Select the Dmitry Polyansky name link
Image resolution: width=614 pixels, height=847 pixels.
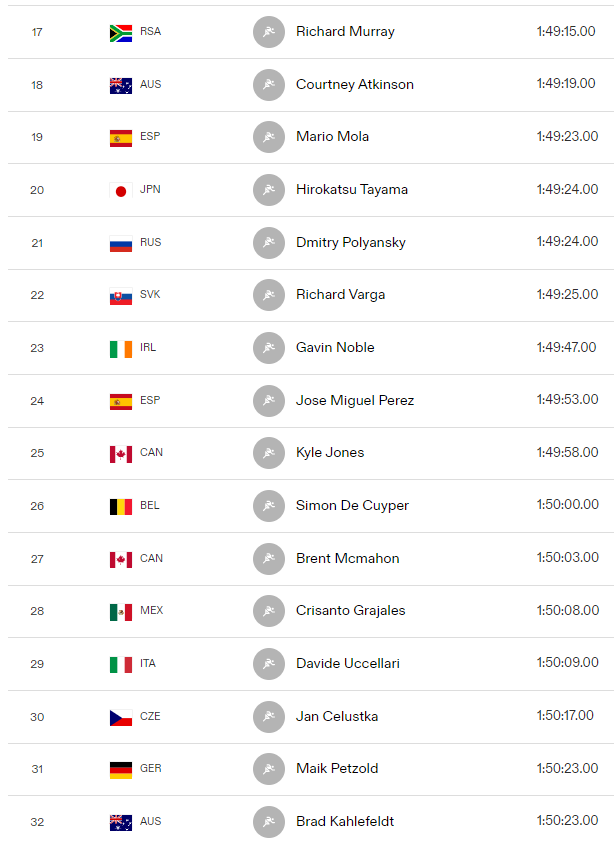pyautogui.click(x=350, y=243)
